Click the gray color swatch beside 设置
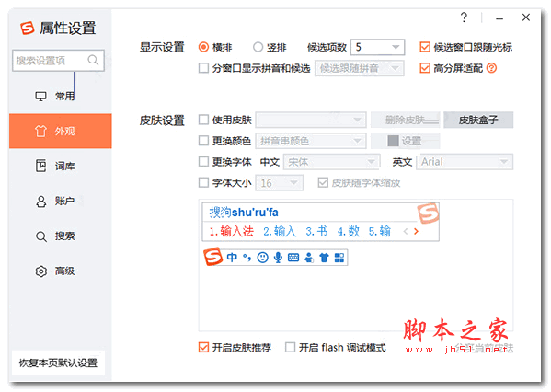 pos(393,141)
